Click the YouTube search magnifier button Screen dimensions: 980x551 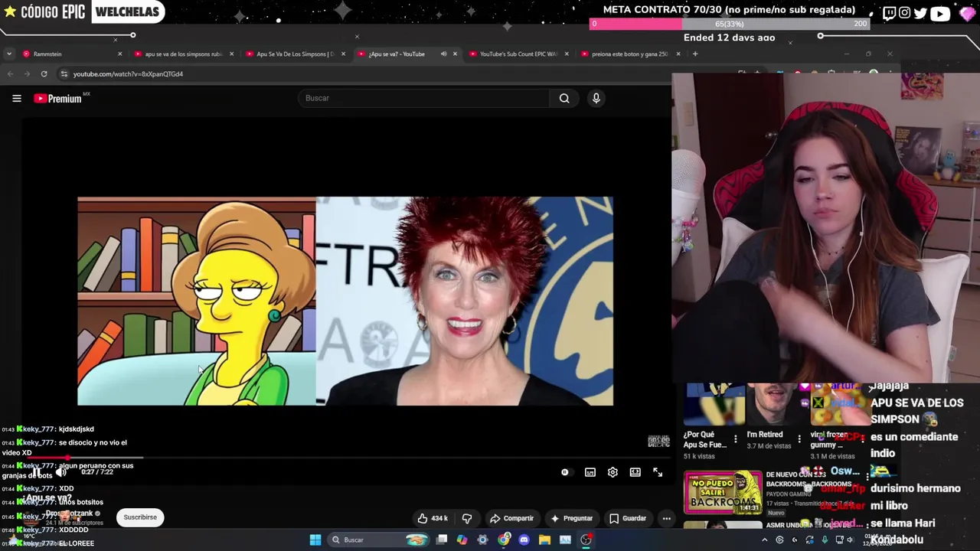(564, 98)
